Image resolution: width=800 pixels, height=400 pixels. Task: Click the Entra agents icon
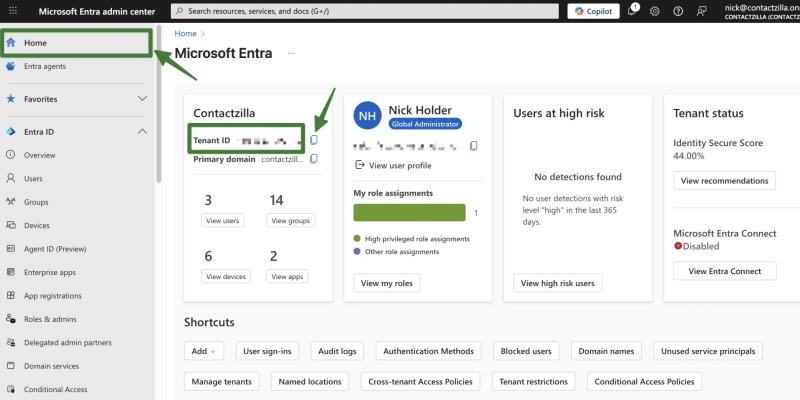click(x=11, y=66)
